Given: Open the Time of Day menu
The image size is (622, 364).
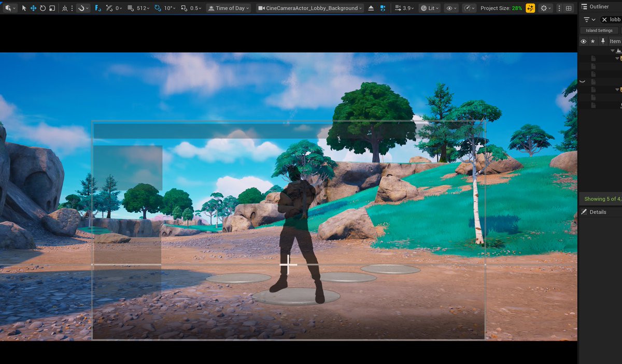Looking at the screenshot, I should click(x=229, y=8).
